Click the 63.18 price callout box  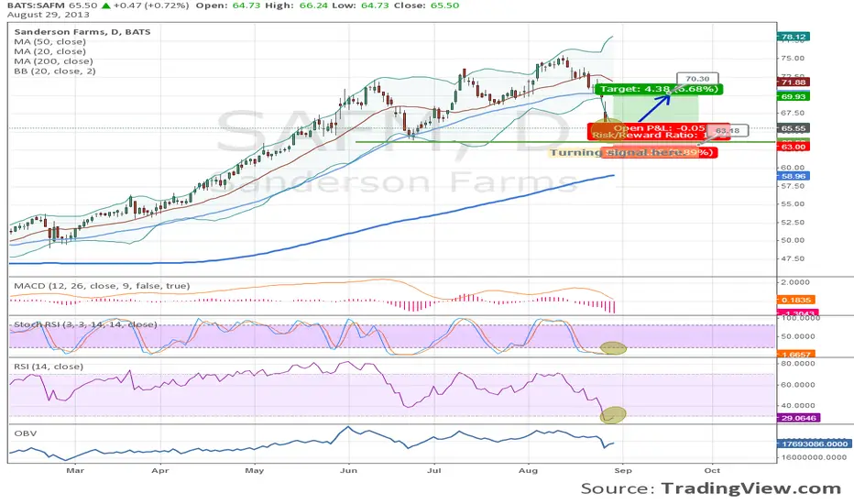click(728, 131)
